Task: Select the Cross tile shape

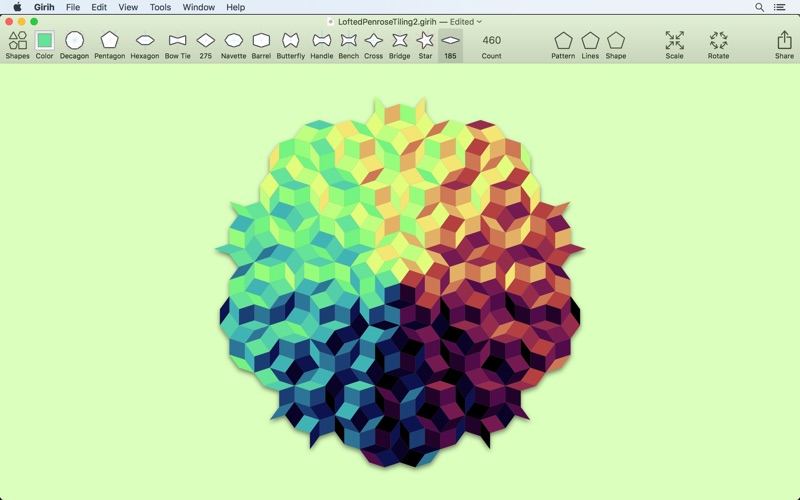Action: pyautogui.click(x=373, y=41)
